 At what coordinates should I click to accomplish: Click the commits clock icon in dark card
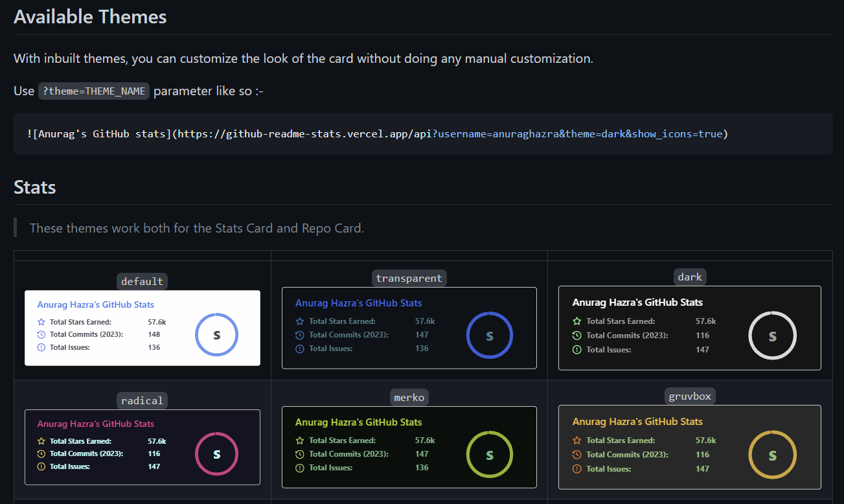click(x=576, y=336)
